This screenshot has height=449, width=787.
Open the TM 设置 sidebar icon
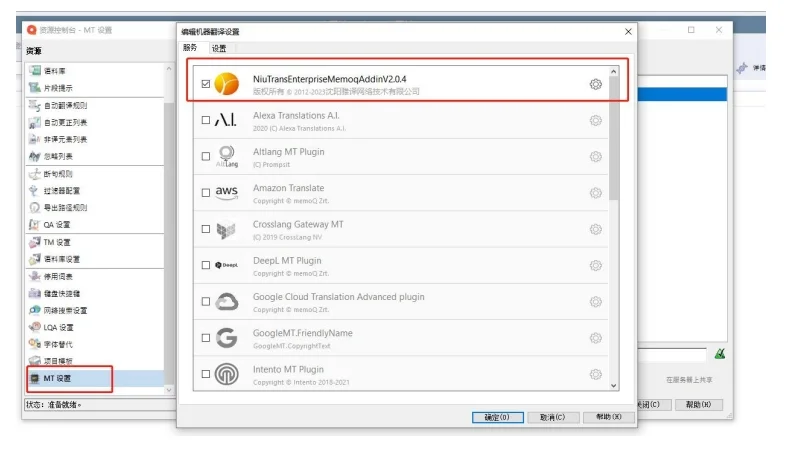(35, 242)
